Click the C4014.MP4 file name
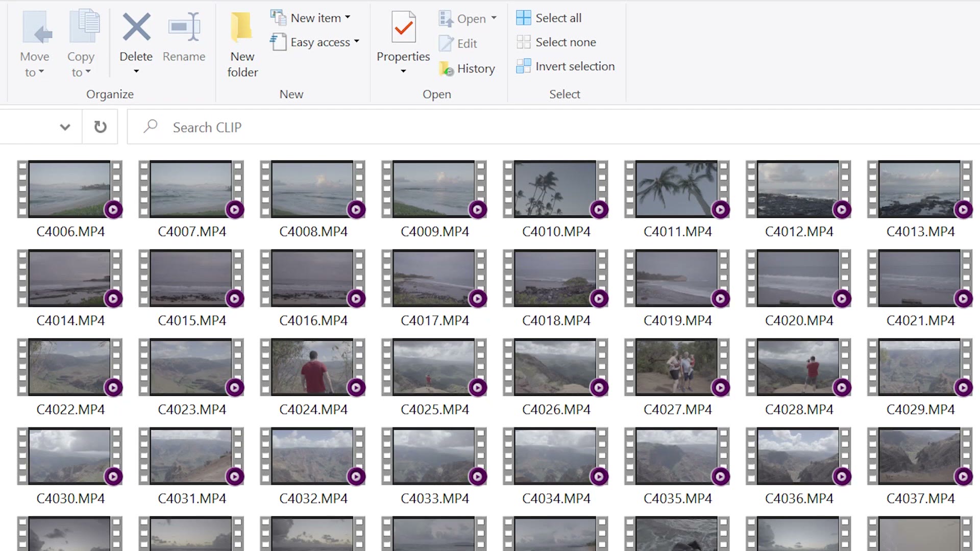The height and width of the screenshot is (551, 980). pos(70,320)
